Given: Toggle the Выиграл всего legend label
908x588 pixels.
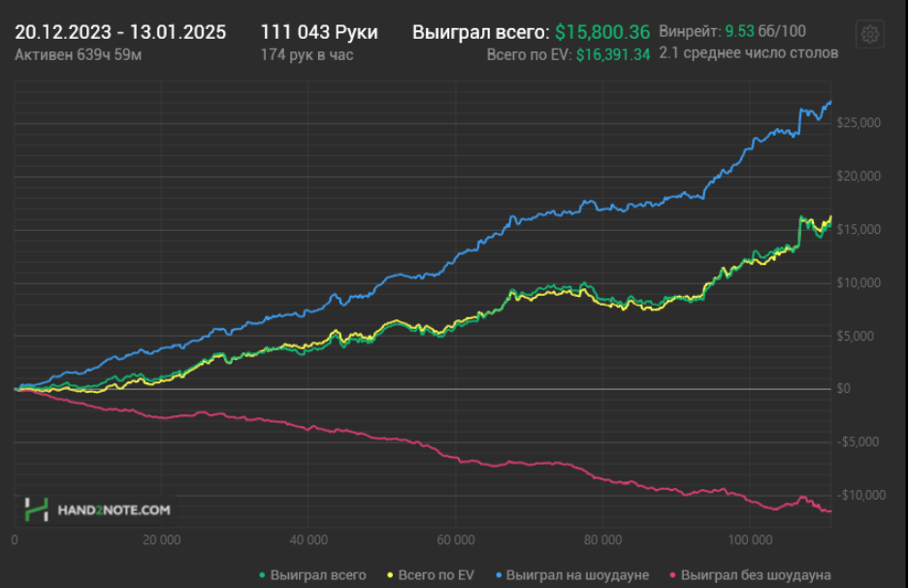Looking at the screenshot, I should click(318, 575).
